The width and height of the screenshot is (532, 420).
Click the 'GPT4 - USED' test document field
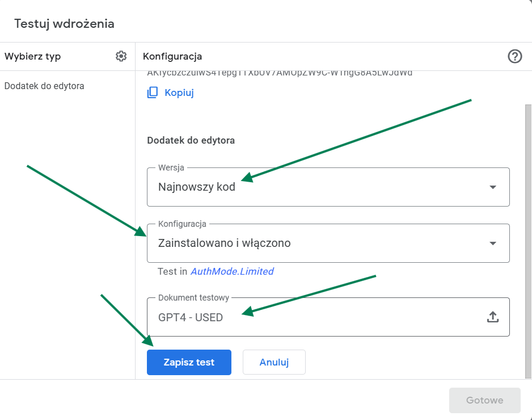[191, 317]
